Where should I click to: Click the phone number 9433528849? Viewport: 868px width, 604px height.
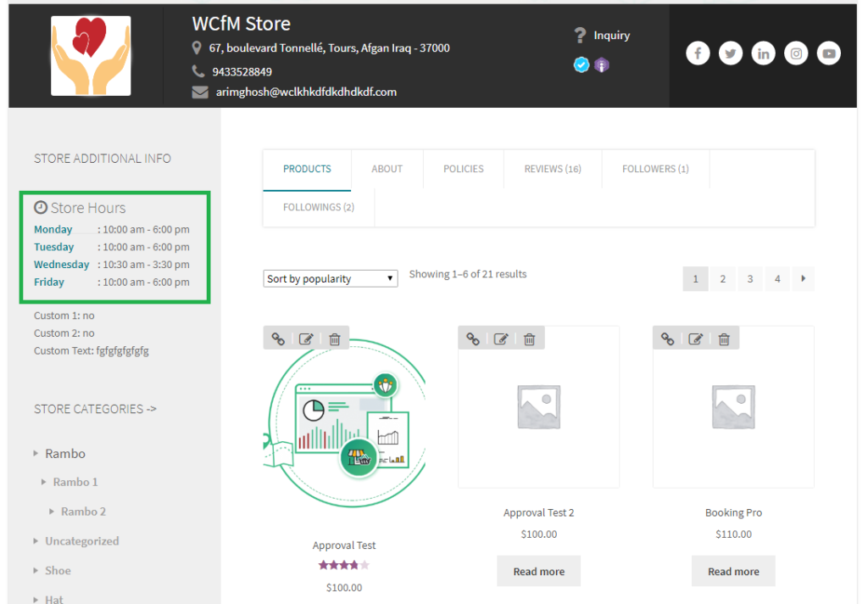242,72
